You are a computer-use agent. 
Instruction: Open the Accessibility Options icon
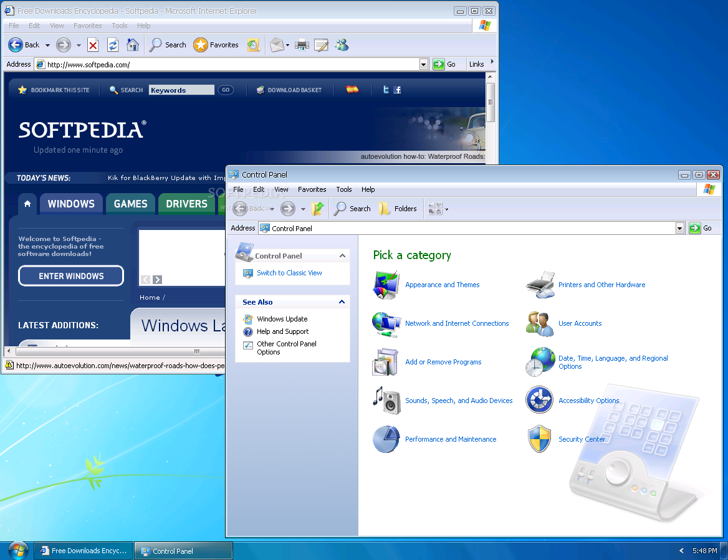tap(540, 400)
